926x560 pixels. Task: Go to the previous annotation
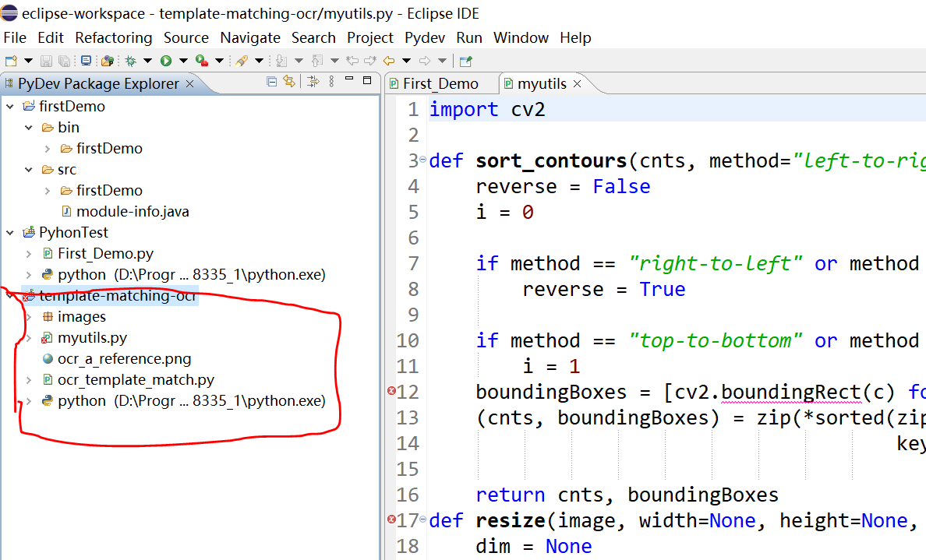(318, 61)
